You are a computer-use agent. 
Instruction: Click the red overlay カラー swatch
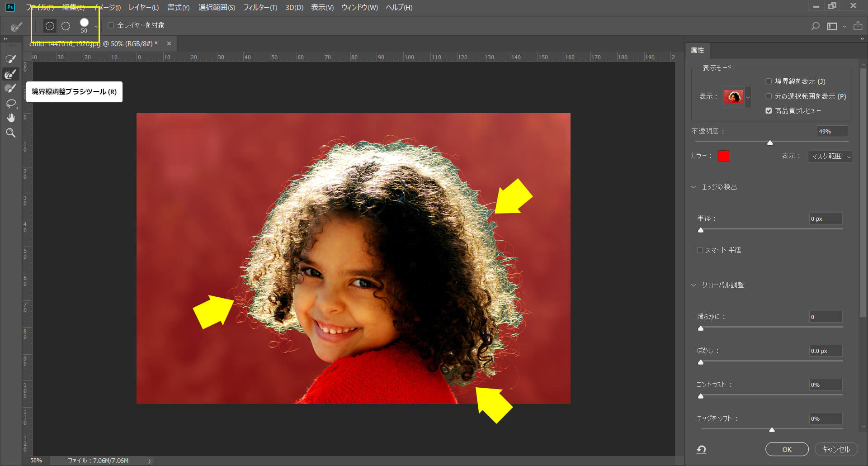click(723, 156)
